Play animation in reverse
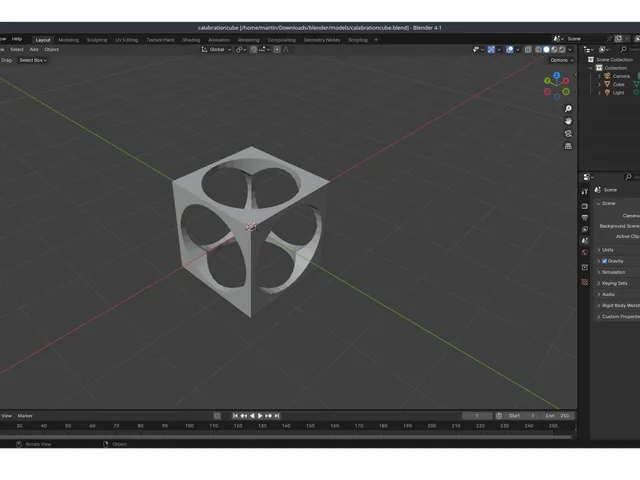The height and width of the screenshot is (480, 640). [x=252, y=416]
